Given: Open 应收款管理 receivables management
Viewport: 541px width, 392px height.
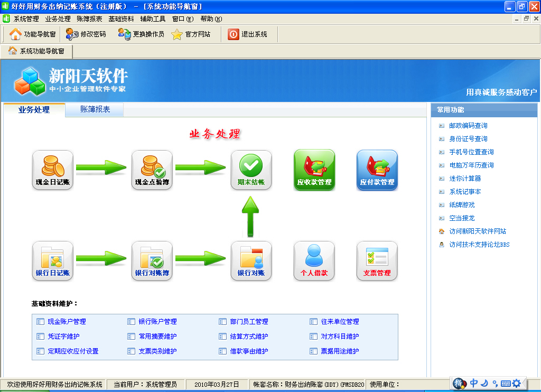Looking at the screenshot, I should pos(314,170).
